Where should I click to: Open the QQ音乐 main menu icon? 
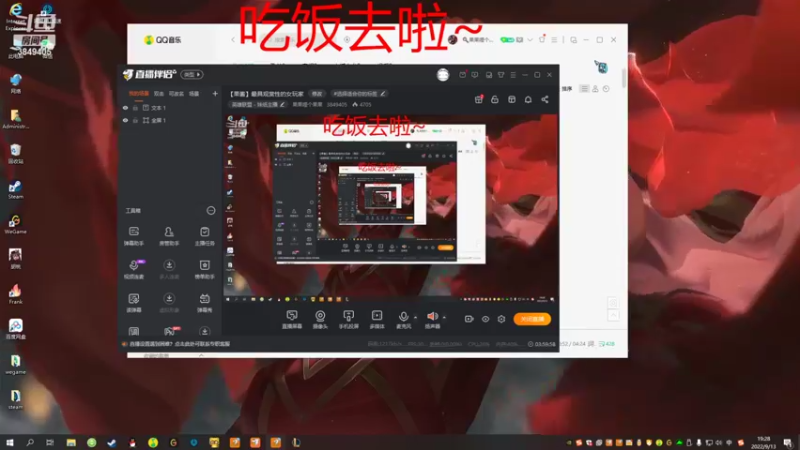554,40
